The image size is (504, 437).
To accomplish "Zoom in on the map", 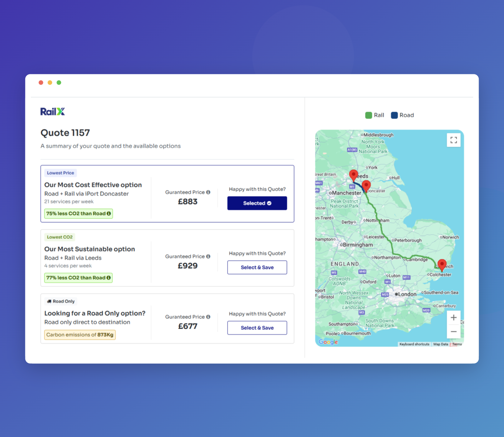I will tap(453, 317).
